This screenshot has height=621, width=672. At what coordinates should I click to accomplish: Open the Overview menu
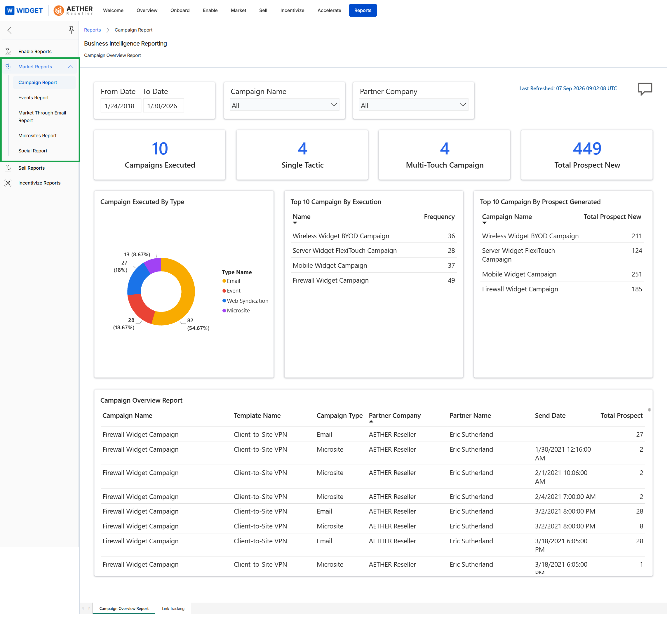click(147, 11)
